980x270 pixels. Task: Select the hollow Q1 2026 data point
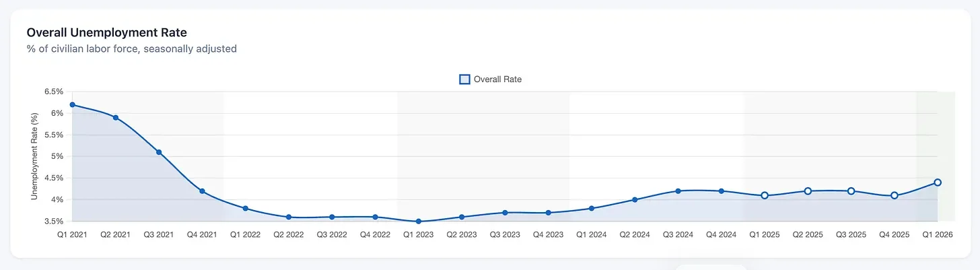coord(938,182)
